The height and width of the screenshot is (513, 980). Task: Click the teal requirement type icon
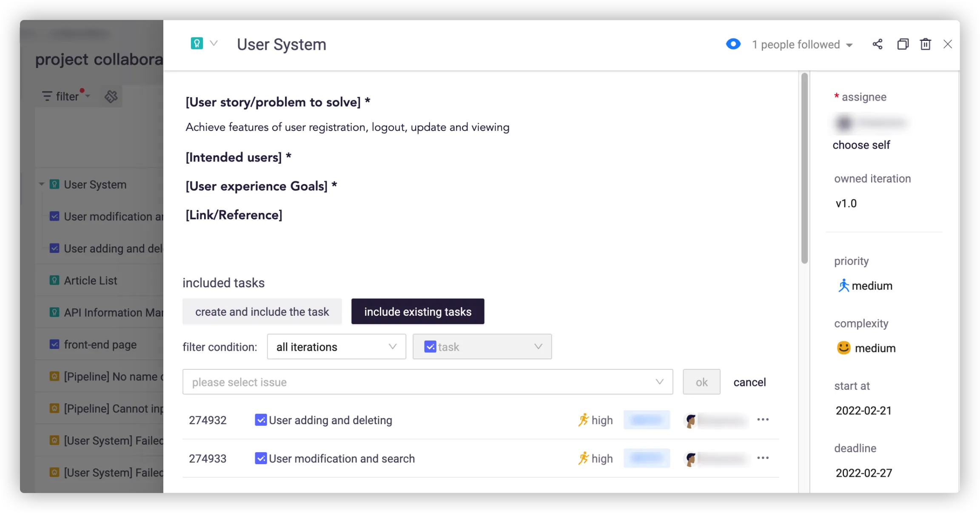(x=197, y=43)
